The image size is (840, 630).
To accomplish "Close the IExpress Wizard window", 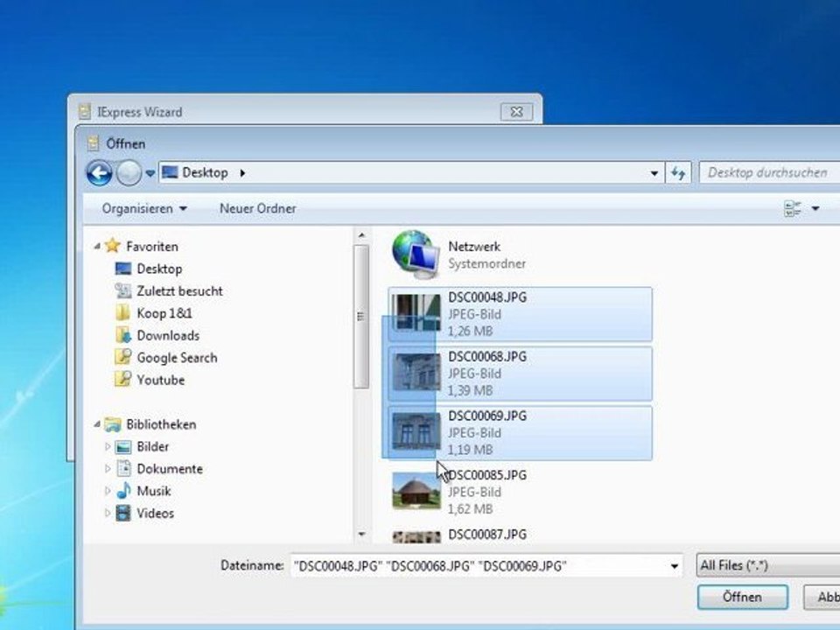I will tap(517, 112).
